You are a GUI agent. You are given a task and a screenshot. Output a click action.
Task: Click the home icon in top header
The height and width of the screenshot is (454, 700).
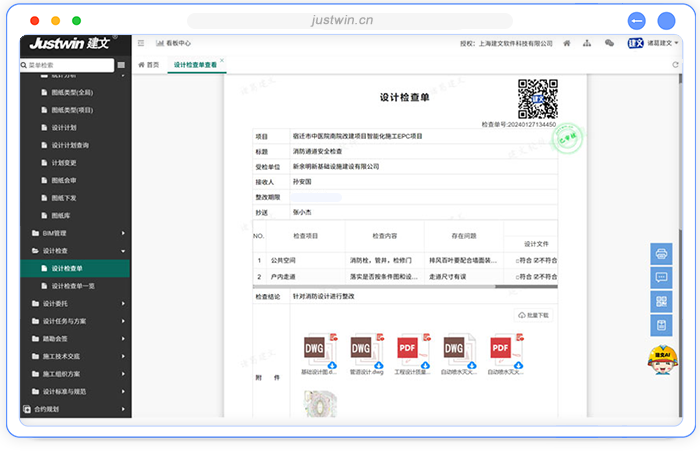[567, 43]
